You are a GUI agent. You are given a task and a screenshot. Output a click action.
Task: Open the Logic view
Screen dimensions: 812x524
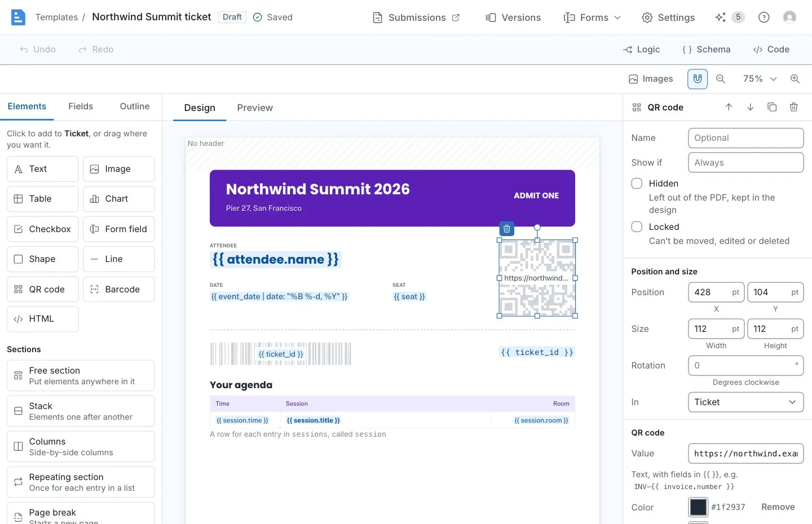tap(641, 50)
